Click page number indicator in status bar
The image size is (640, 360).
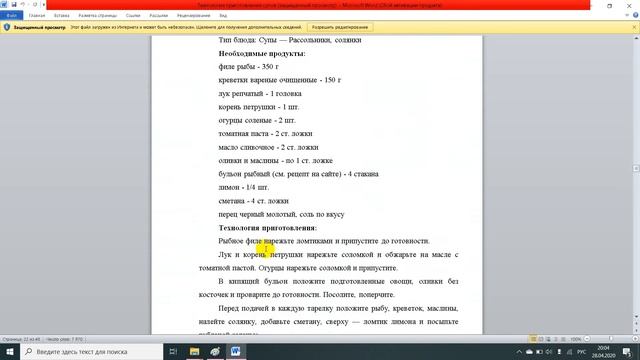click(x=21, y=339)
